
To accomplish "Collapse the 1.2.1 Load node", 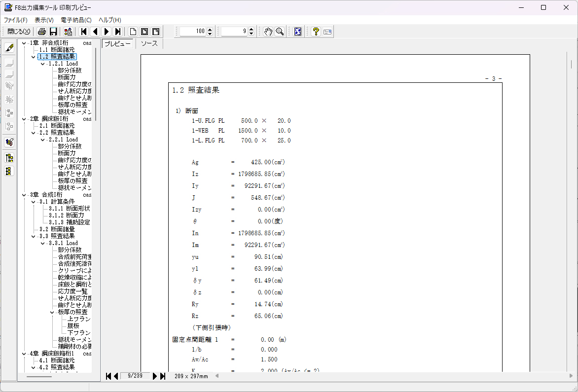I will point(43,64).
